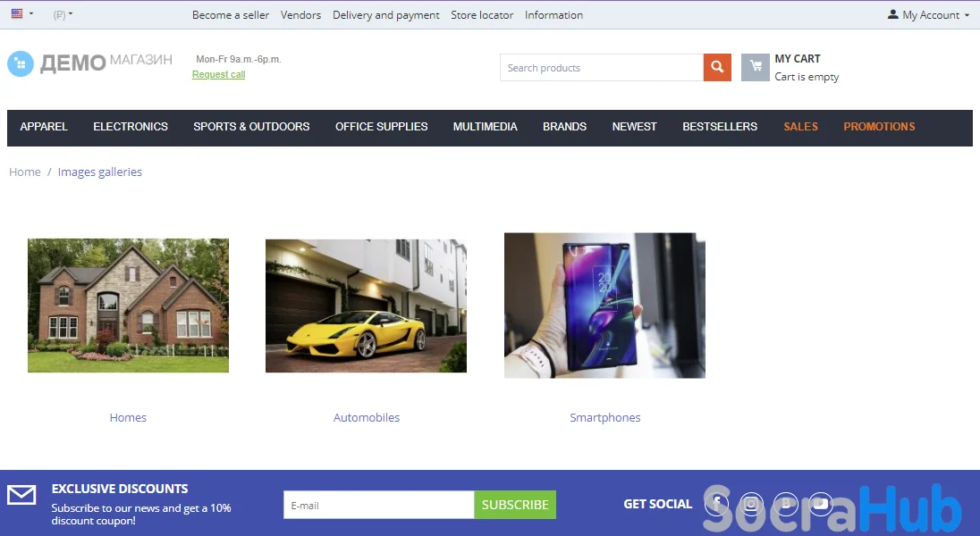
Task: Click the Request call link
Action: point(219,74)
